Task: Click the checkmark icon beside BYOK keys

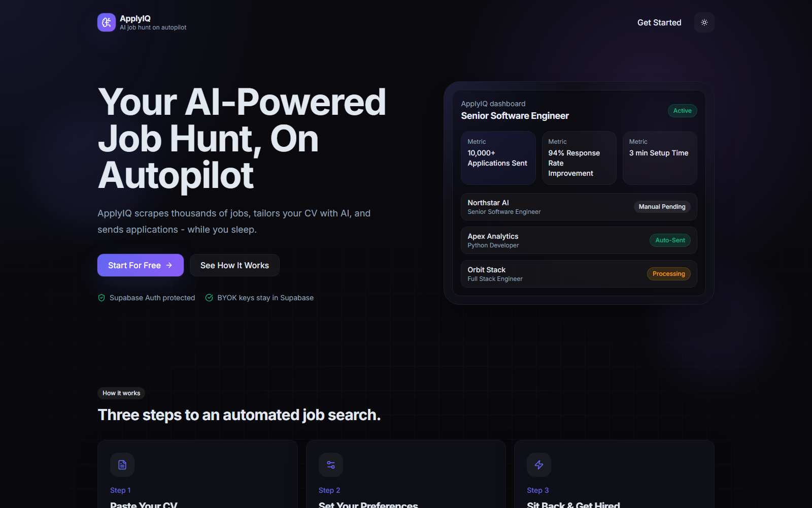Action: tap(209, 298)
